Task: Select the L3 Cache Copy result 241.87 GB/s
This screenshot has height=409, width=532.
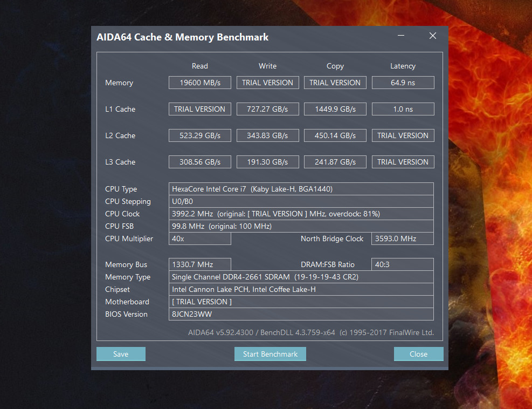Action: click(x=335, y=162)
